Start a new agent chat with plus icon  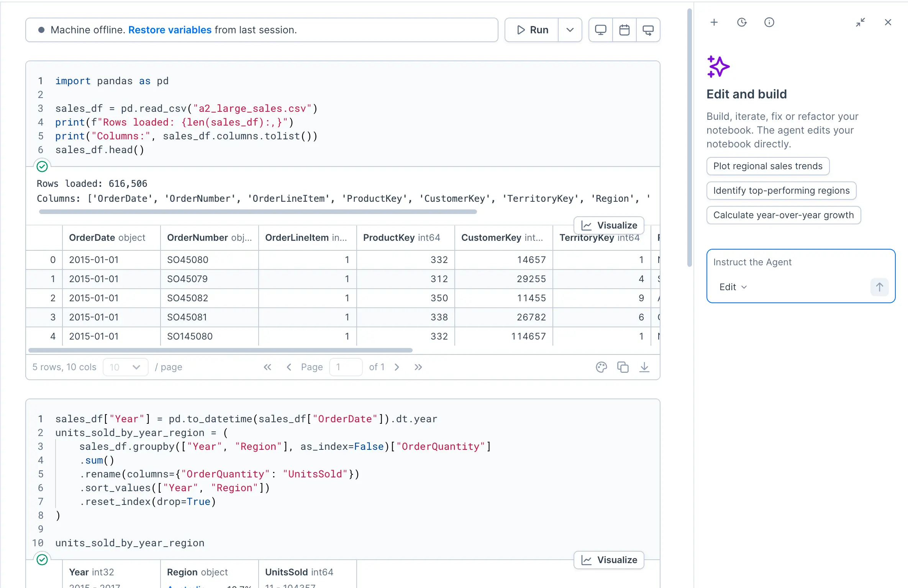[714, 22]
